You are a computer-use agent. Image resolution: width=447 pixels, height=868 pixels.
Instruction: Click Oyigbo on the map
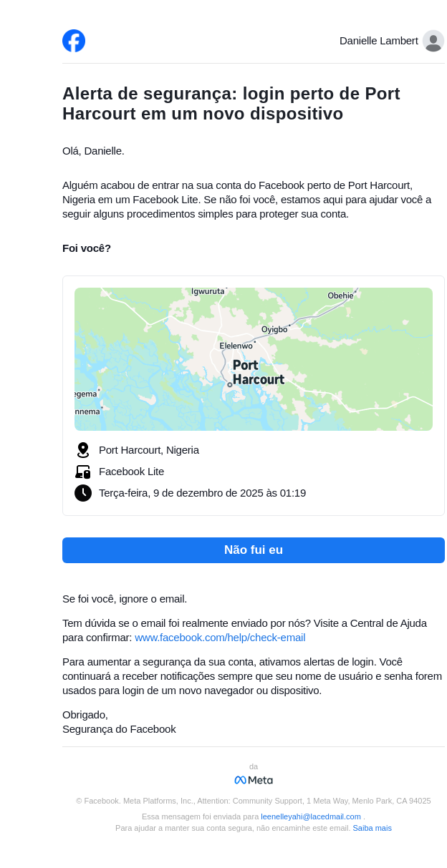click(x=274, y=329)
